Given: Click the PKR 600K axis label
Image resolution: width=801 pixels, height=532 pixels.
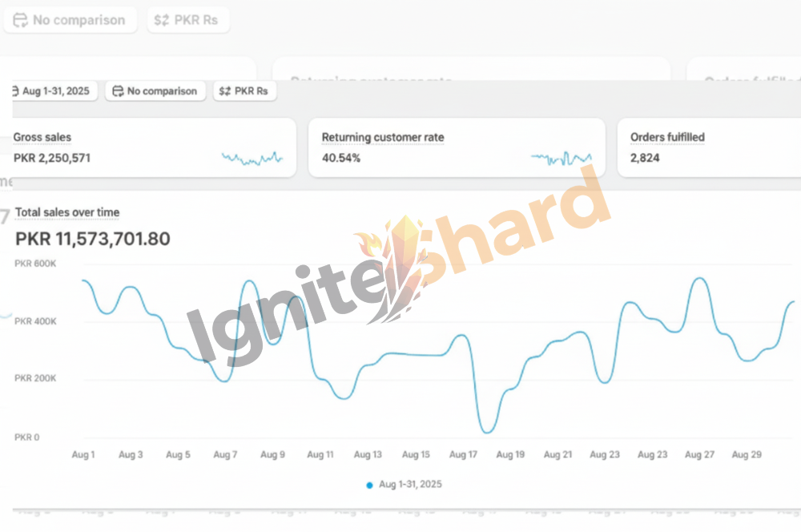Looking at the screenshot, I should coord(35,264).
